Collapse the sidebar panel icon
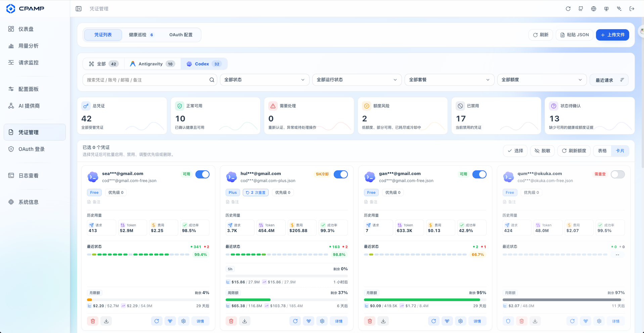The width and height of the screenshot is (644, 333). (x=79, y=9)
